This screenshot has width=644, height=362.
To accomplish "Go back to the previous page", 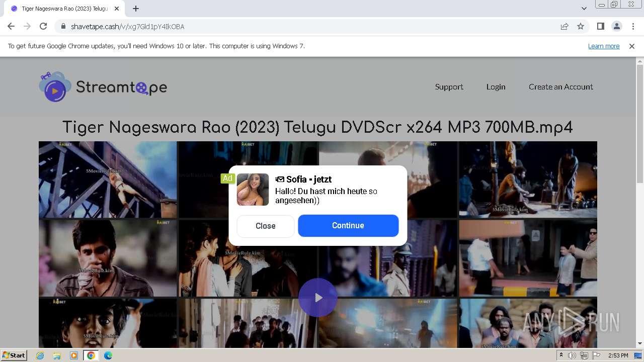I will 11,26.
